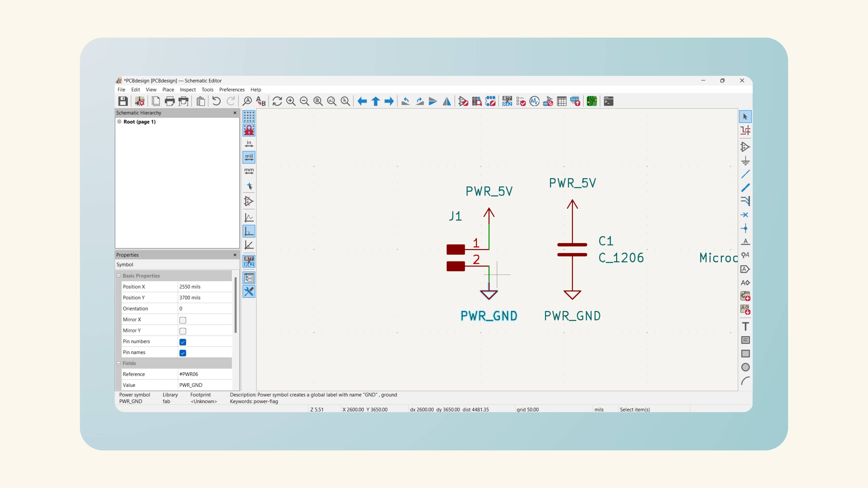This screenshot has height=488, width=868.
Task: Navigate forward with right arrow
Action: point(389,101)
